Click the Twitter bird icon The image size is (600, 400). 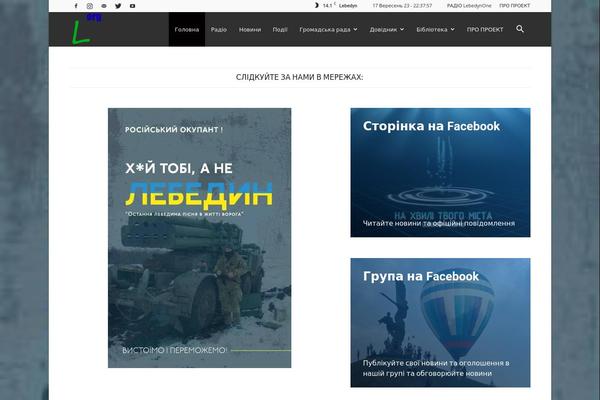click(x=118, y=6)
